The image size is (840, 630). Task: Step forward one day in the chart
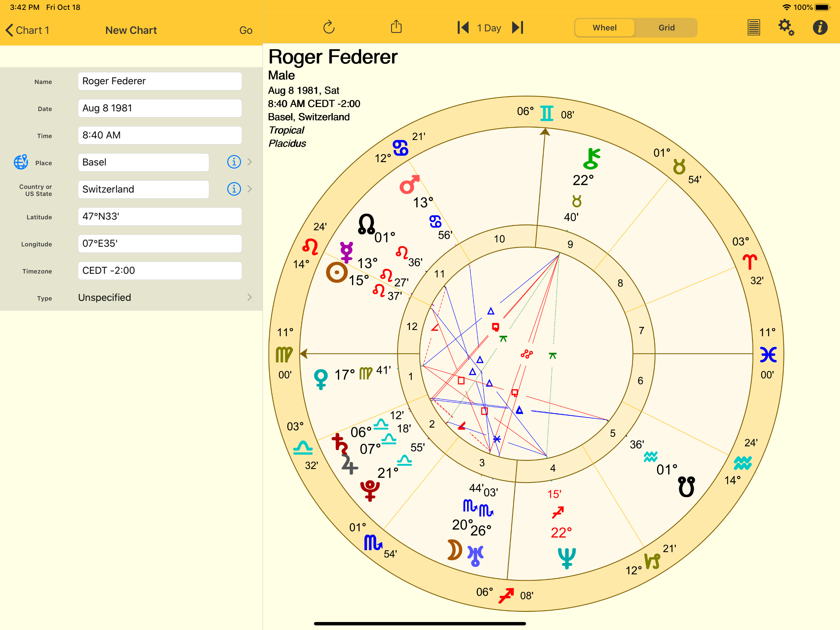pyautogui.click(x=517, y=27)
